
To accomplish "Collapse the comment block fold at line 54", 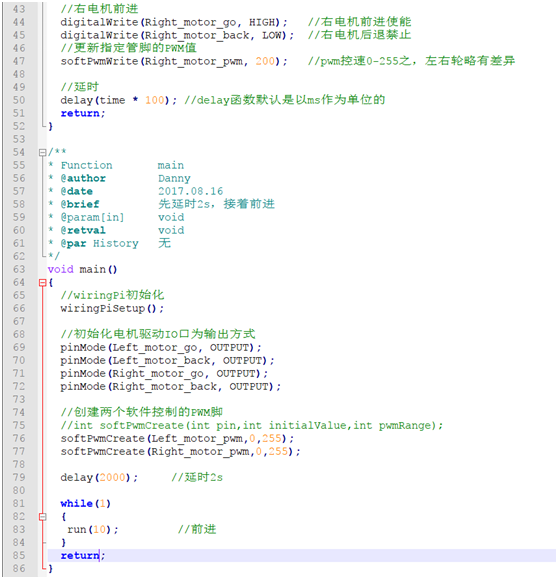I will click(x=42, y=152).
